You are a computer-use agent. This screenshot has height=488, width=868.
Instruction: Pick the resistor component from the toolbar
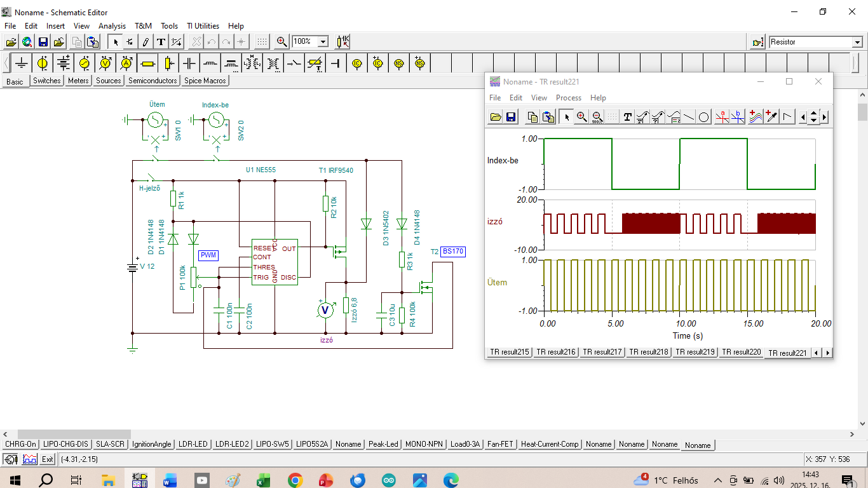(x=147, y=64)
